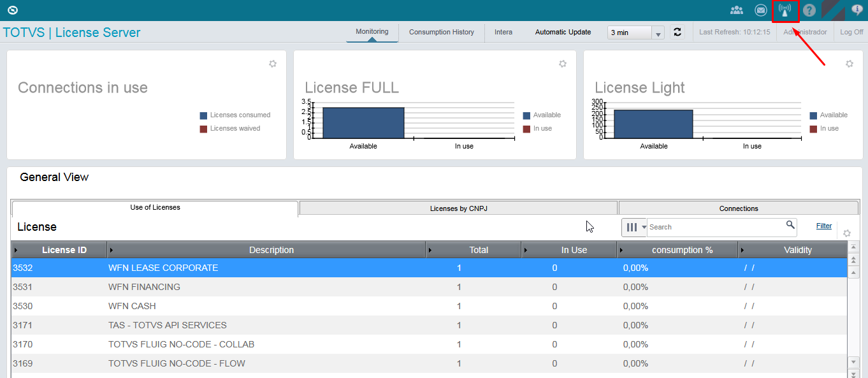Open the Intera tab
Viewport: 868px width, 378px height.
pyautogui.click(x=503, y=32)
